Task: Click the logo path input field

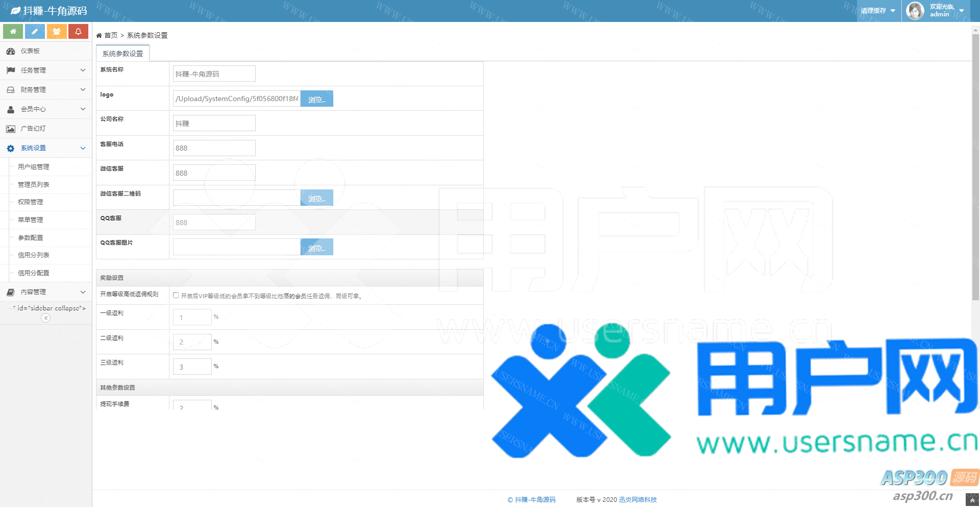Action: click(237, 99)
